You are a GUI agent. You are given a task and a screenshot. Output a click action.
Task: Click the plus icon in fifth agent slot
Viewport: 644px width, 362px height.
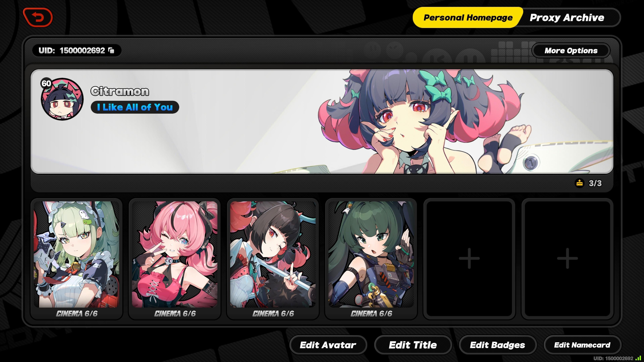[x=469, y=259]
